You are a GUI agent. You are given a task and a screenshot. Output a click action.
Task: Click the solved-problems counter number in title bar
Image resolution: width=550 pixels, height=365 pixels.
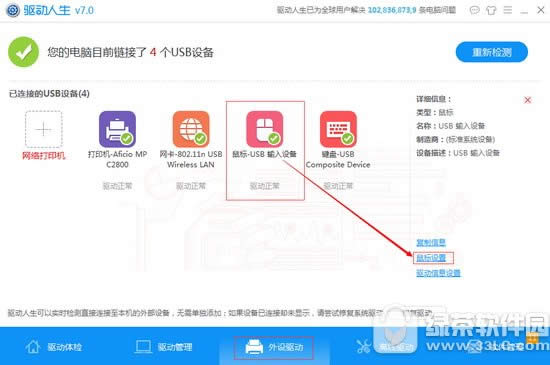(x=392, y=10)
